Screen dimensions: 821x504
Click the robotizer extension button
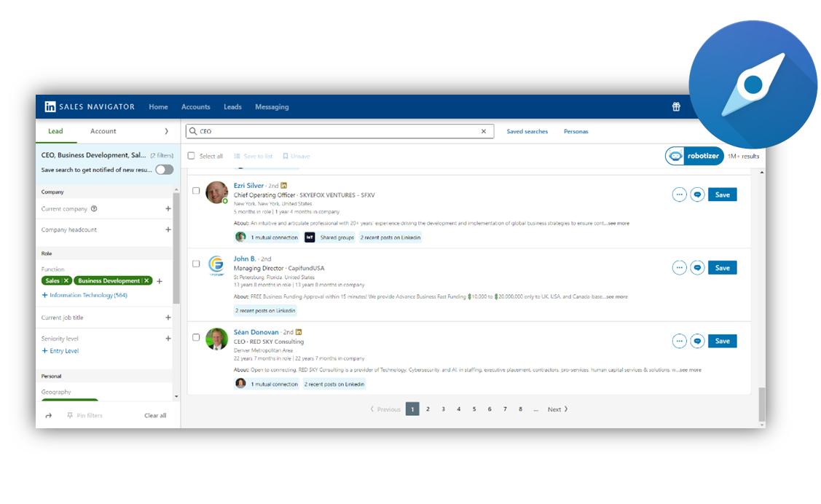[694, 156]
